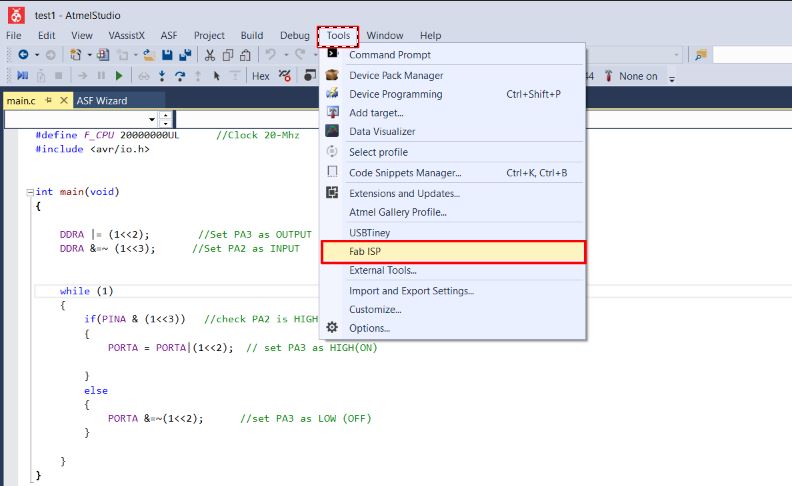Open the Build menu
This screenshot has height=486, width=792.
[x=252, y=35]
